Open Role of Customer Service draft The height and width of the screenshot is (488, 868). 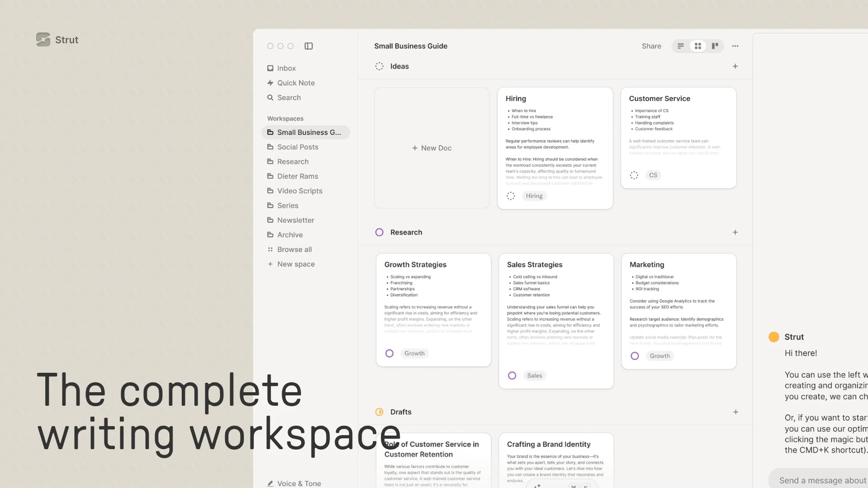tap(434, 461)
